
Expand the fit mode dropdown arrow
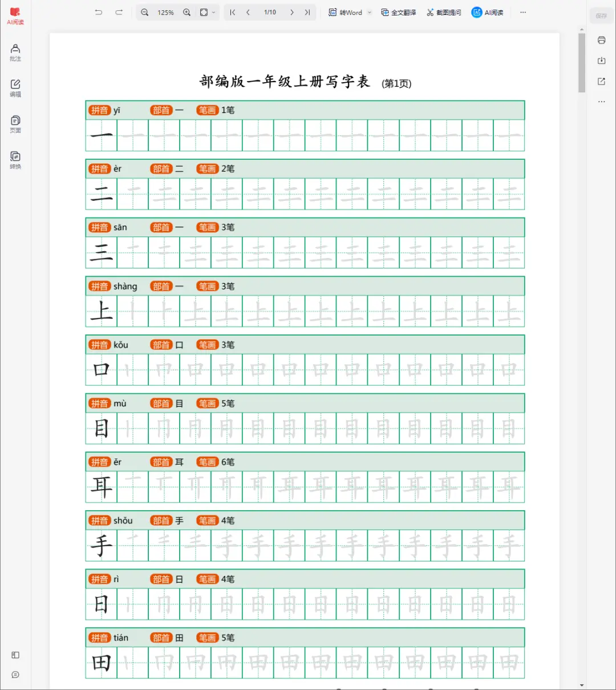point(213,12)
